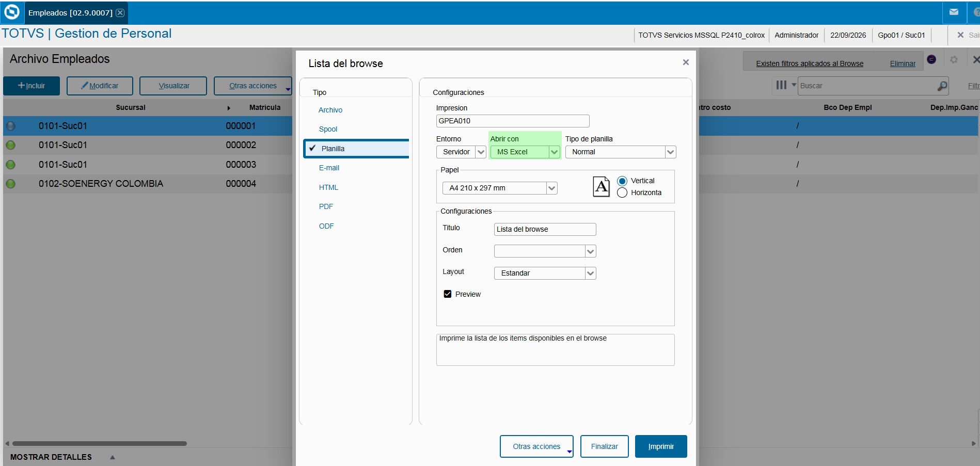Viewport: 980px width, 466px height.
Task: Click the page orientation A icon
Action: pos(601,187)
